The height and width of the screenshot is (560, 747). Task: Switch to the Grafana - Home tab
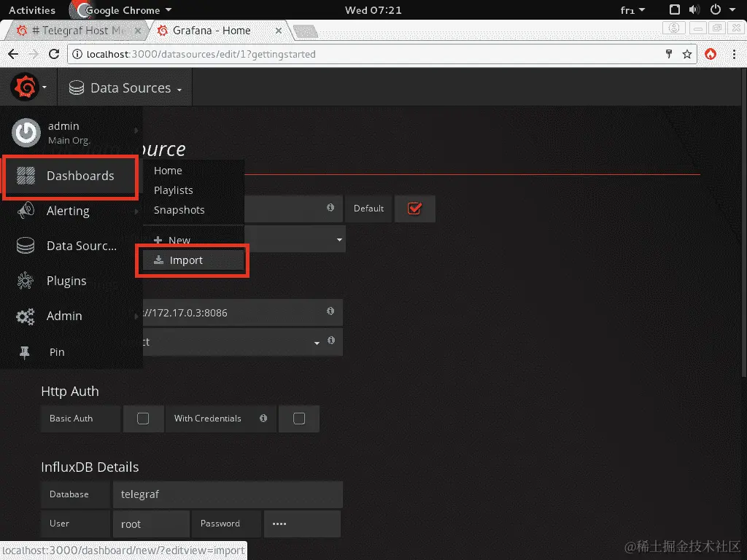click(212, 31)
